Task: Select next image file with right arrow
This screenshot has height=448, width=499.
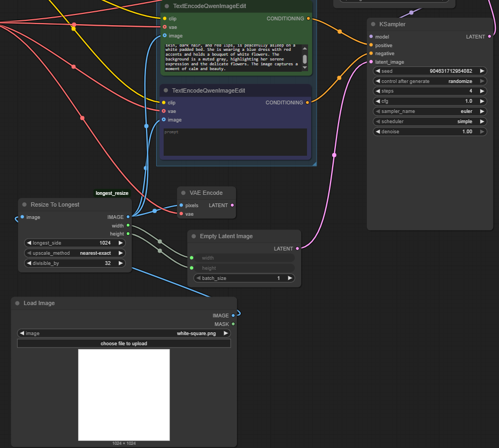Action: tap(226, 333)
